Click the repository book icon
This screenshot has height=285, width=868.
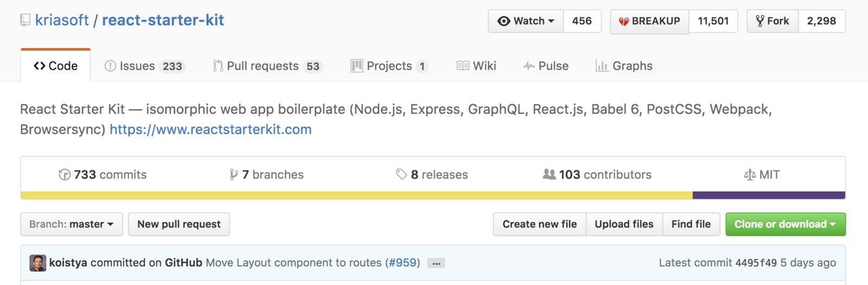(x=25, y=21)
